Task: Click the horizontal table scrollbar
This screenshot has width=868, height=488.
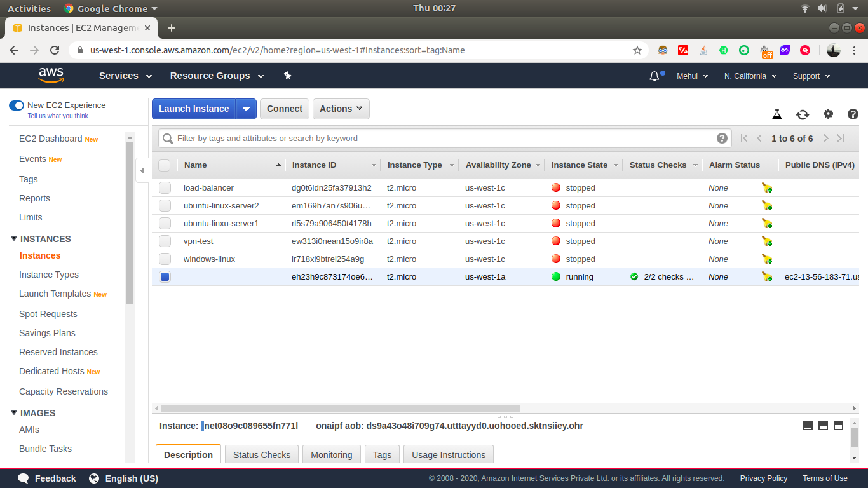Action: [341, 408]
